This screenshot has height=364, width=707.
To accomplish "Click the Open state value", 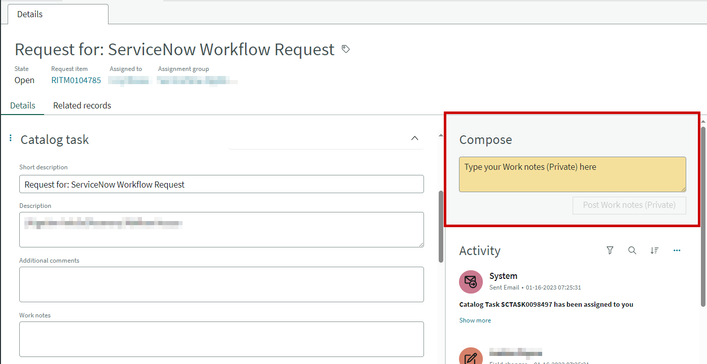I will click(x=24, y=80).
